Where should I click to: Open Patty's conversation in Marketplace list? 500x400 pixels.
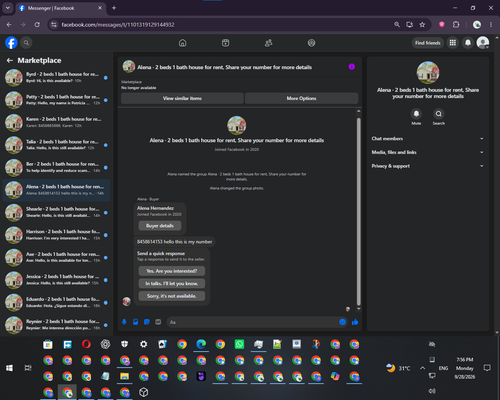(x=56, y=100)
